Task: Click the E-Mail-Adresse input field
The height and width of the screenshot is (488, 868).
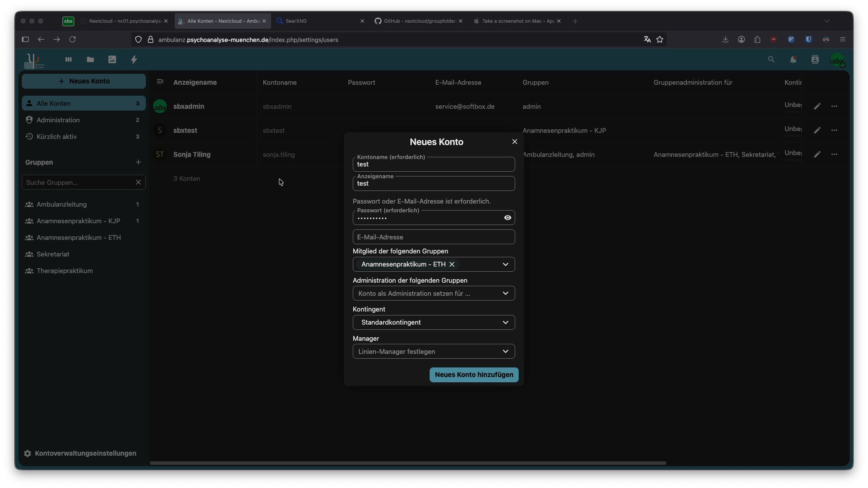Action: 433,237
